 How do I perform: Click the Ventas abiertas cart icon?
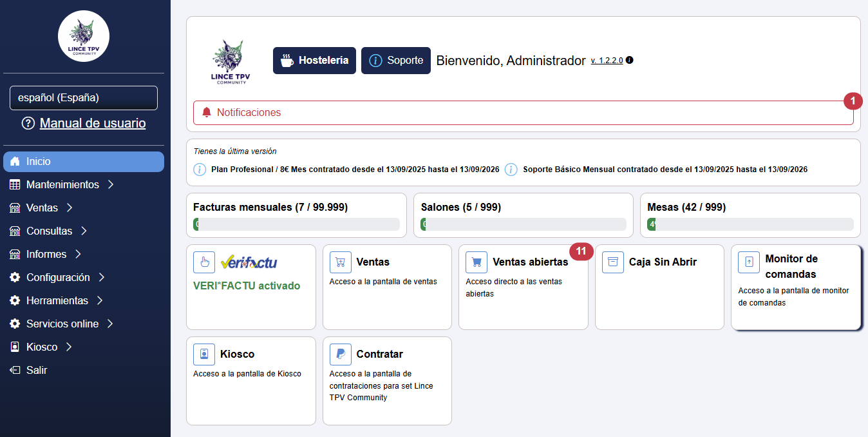click(x=476, y=262)
